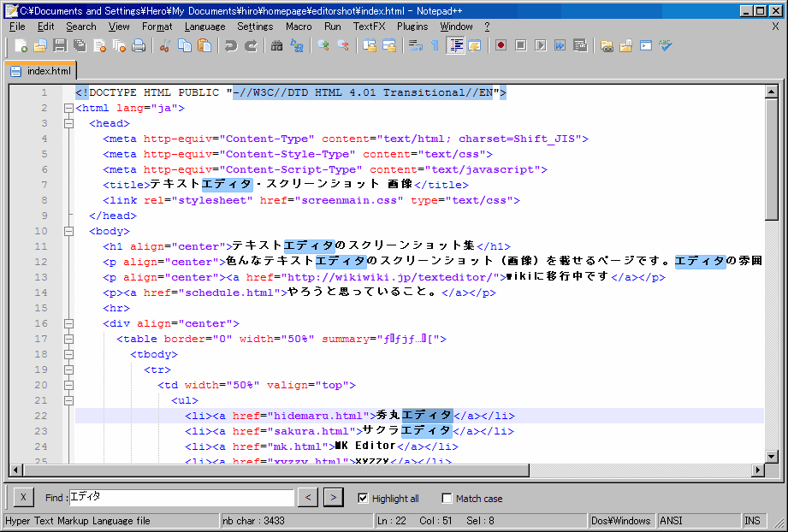The width and height of the screenshot is (788, 532).
Task: Click the Zoom In magnifier icon
Action: click(x=323, y=45)
